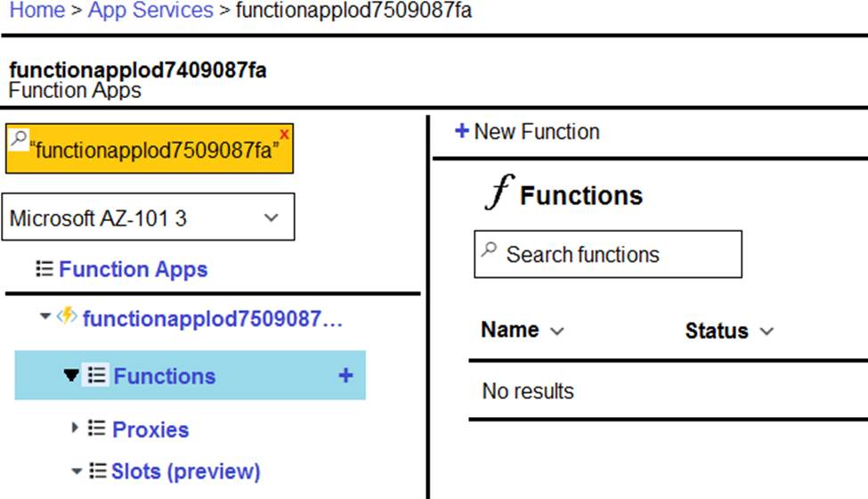Click the lightning bolt function app icon
This screenshot has width=868, height=499.
tap(66, 317)
